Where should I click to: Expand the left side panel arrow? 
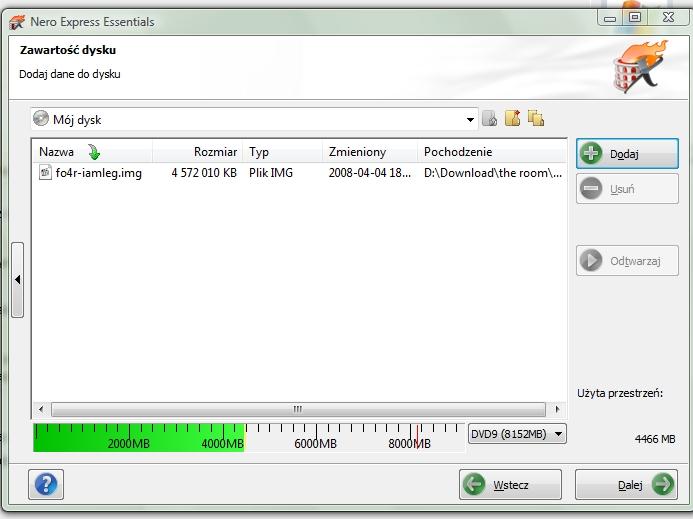pos(17,280)
